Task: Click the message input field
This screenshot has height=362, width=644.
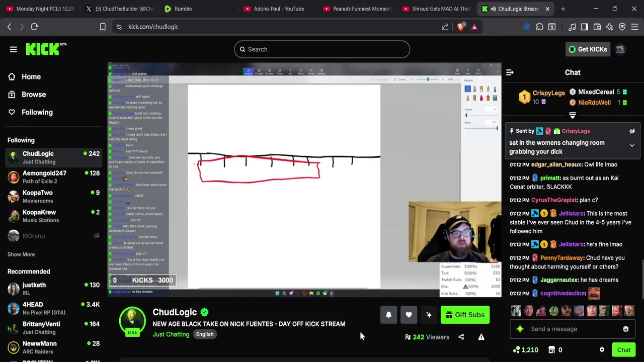Action: (573, 329)
